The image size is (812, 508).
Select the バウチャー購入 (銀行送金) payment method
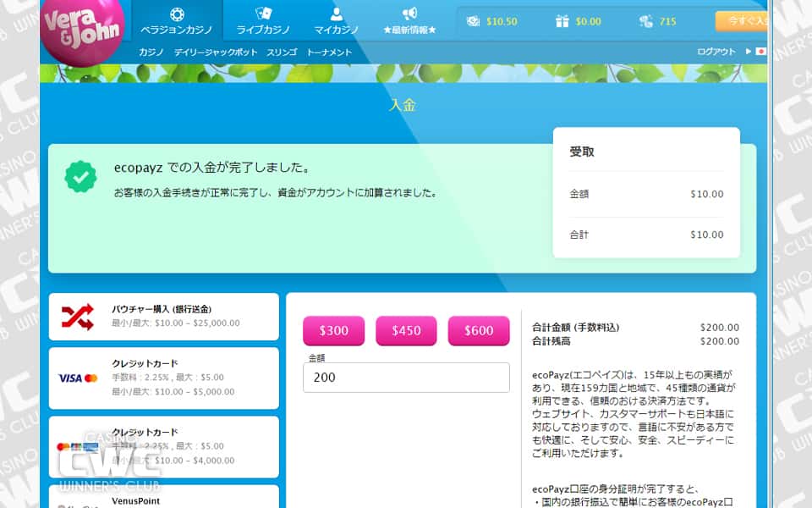click(x=163, y=316)
